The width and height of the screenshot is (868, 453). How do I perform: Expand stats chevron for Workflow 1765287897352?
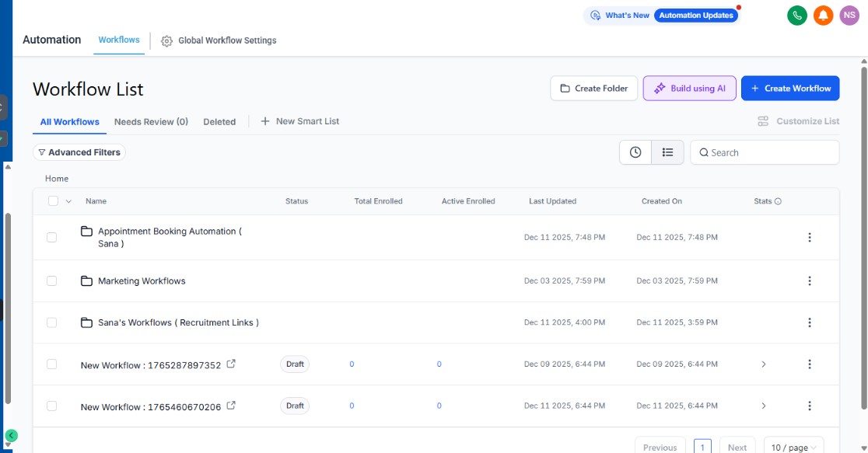(x=763, y=364)
